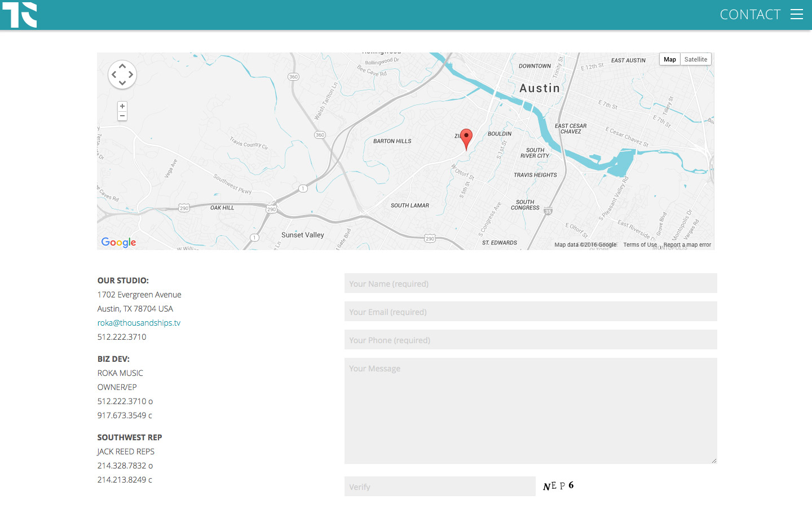The height and width of the screenshot is (508, 812).
Task: Open Terms of Use link
Action: pyautogui.click(x=640, y=245)
